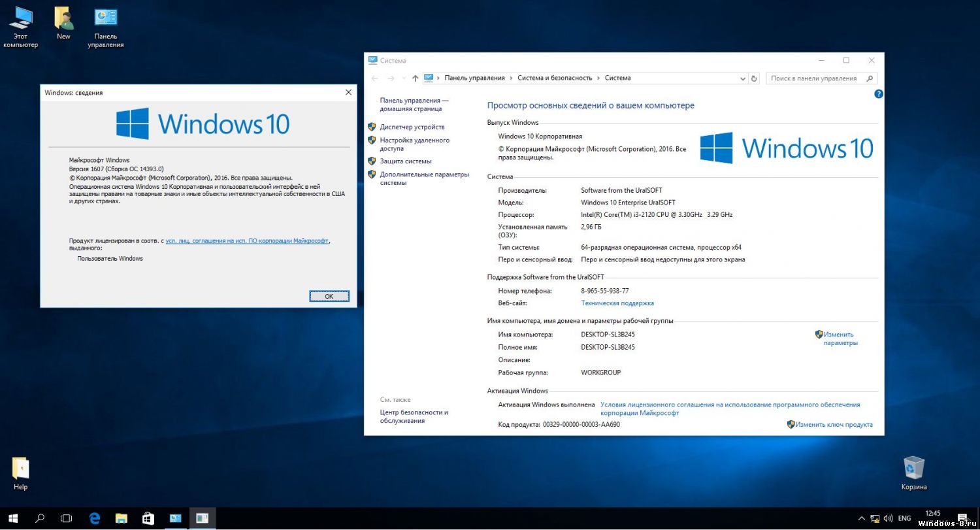Screen dimensions: 980x530
Task: Go forward in the Система window
Action: pos(391,78)
